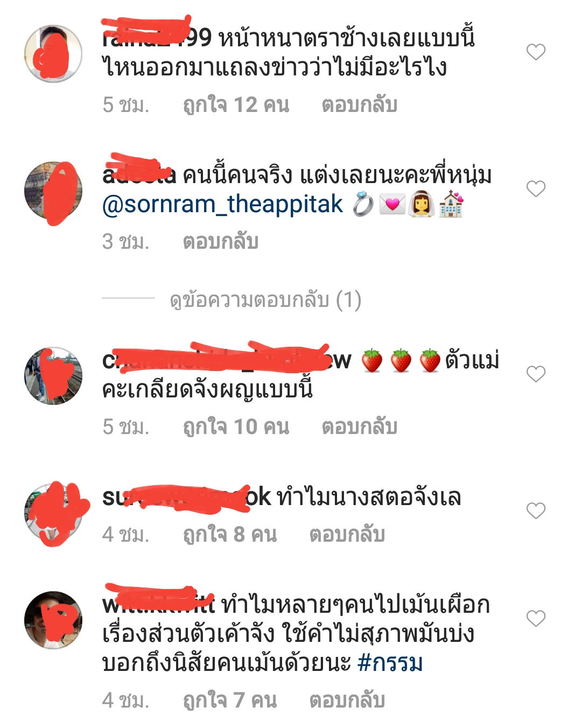Open first commenter's profile picture
575x728 pixels.
tap(53, 54)
